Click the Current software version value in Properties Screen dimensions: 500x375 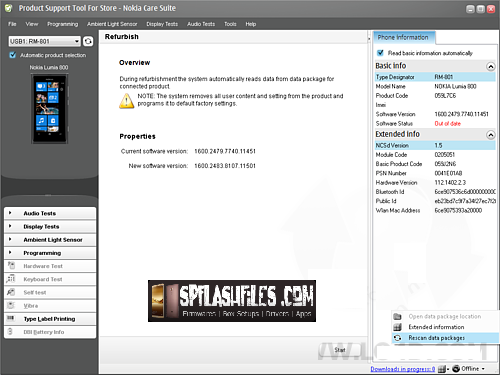click(225, 151)
